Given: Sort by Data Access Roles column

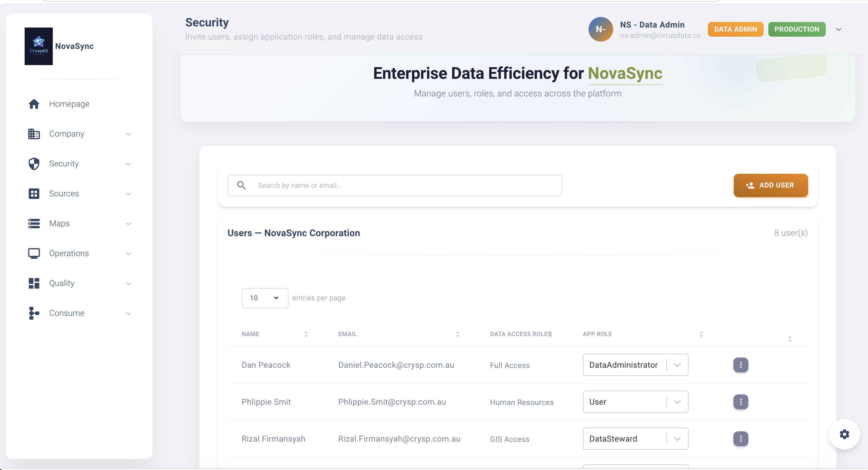Looking at the screenshot, I should pos(550,334).
